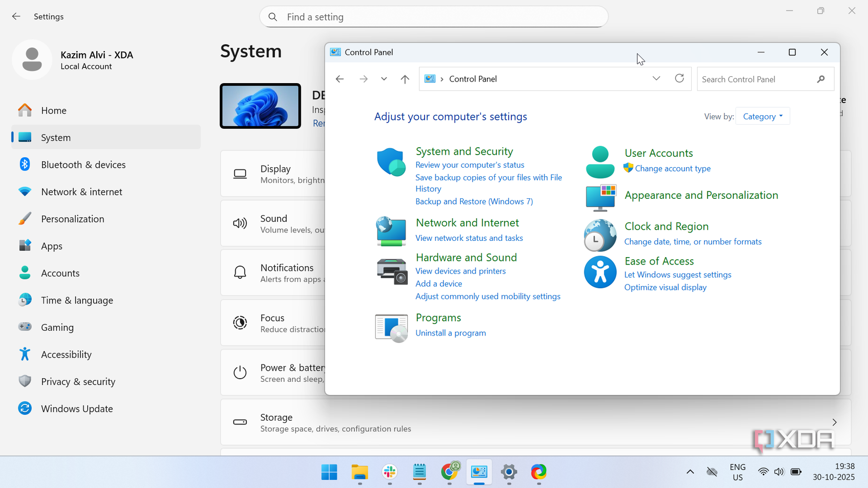Open Sound settings in Settings window
Screen dimensions: 868x488
(x=273, y=223)
